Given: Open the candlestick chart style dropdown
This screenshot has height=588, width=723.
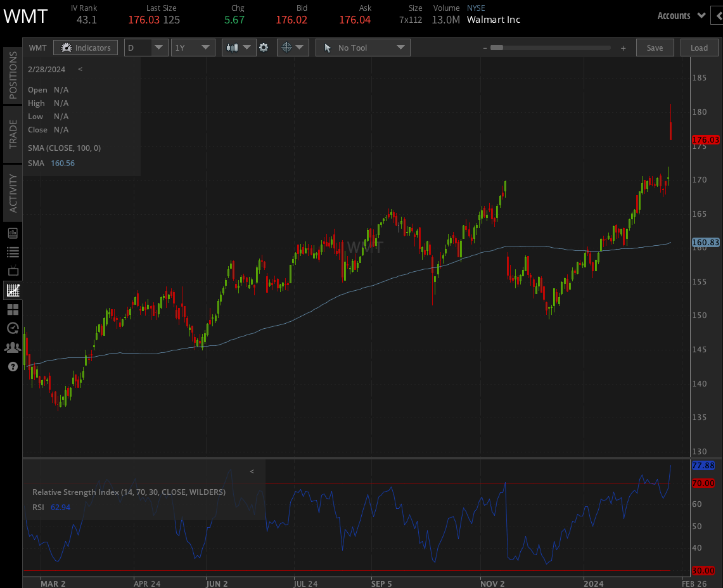Looking at the screenshot, I should [238, 48].
